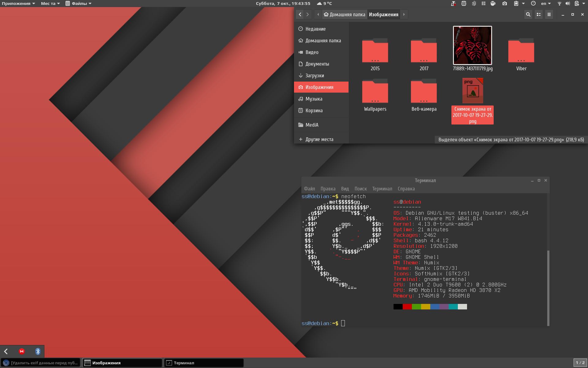The height and width of the screenshot is (368, 588).
Task: Click the Wi-Fi status icon
Action: (x=559, y=3)
